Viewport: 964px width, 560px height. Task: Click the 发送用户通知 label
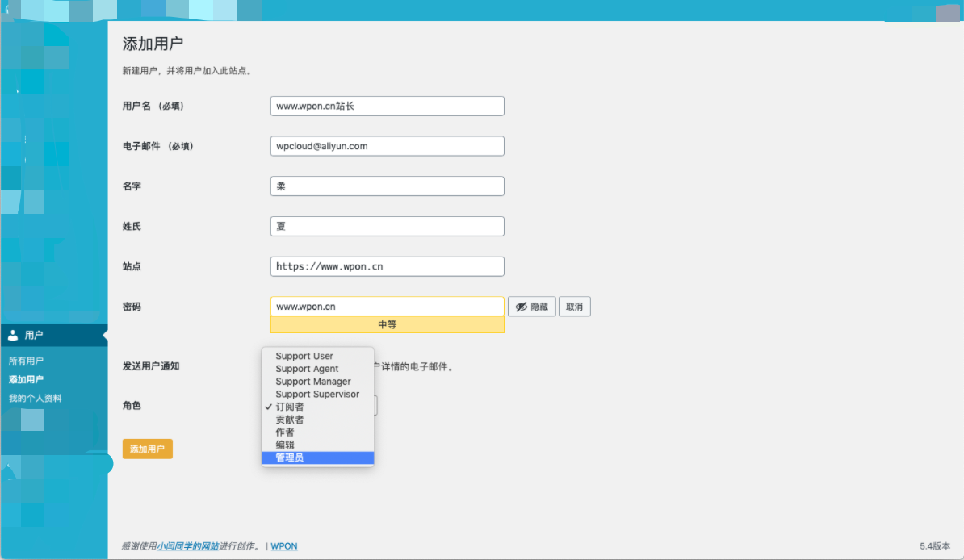click(x=151, y=366)
